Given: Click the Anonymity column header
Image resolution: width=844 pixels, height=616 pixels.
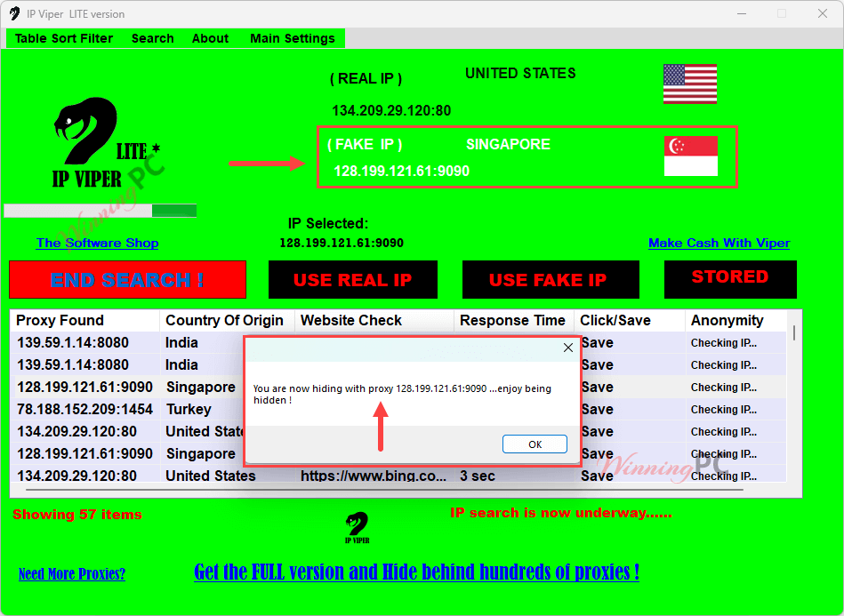Looking at the screenshot, I should coord(735,321).
